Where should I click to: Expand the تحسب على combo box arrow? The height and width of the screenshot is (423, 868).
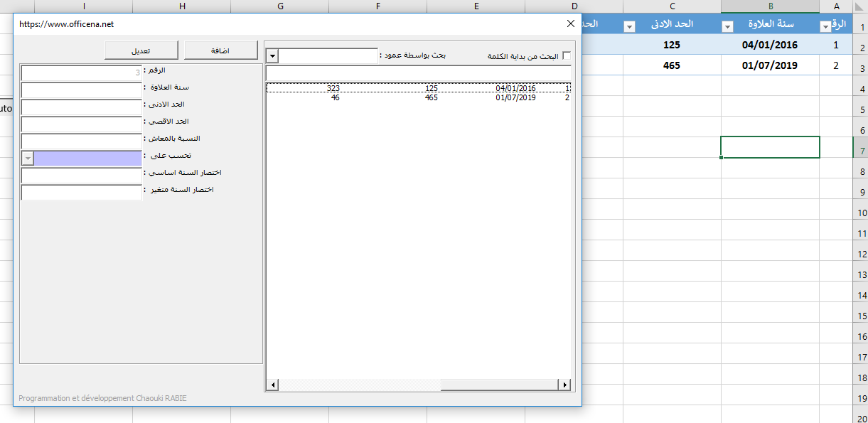point(28,158)
